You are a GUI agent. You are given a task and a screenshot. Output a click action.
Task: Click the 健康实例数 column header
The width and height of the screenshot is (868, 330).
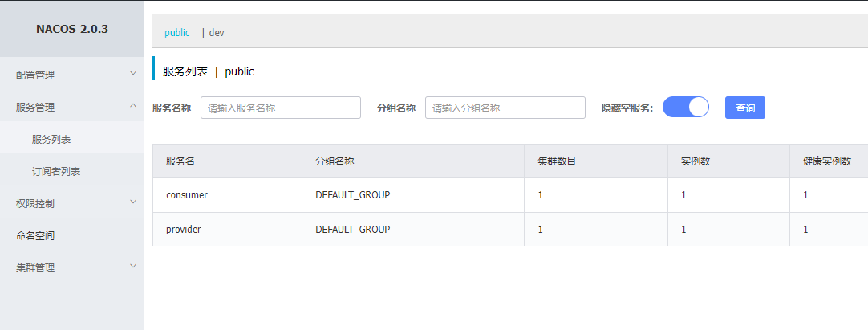(x=826, y=161)
